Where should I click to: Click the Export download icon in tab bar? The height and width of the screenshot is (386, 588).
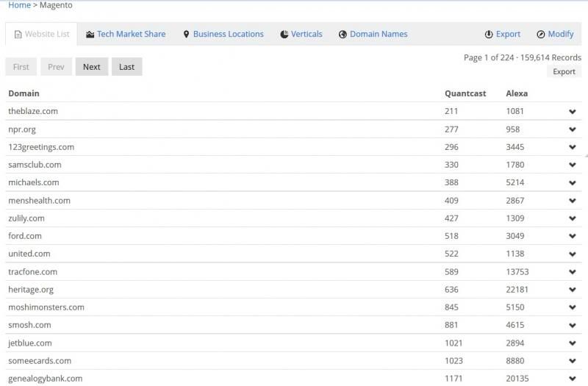click(x=489, y=35)
